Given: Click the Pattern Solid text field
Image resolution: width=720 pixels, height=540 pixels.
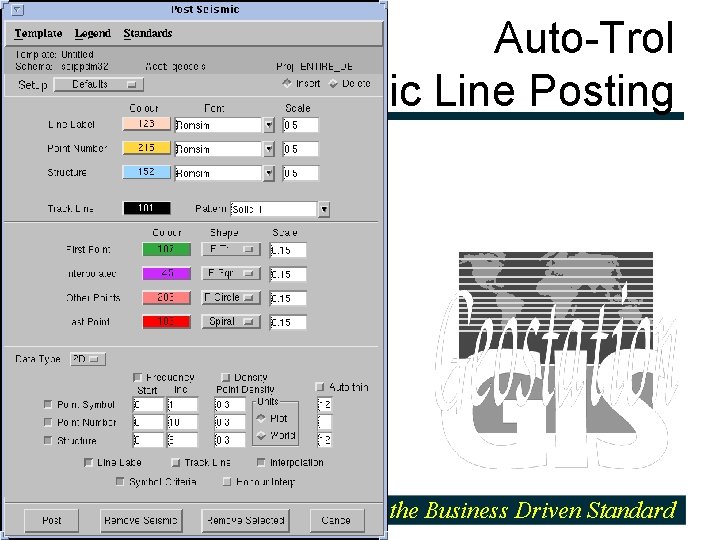Looking at the screenshot, I should tap(274, 209).
